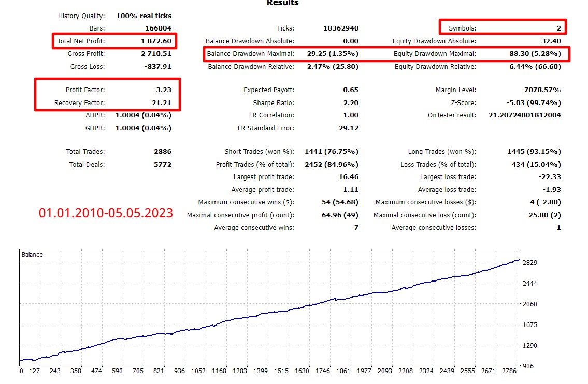Select Largest loss trade value -22.33
Viewport: 588px width, 384px height.
click(550, 176)
